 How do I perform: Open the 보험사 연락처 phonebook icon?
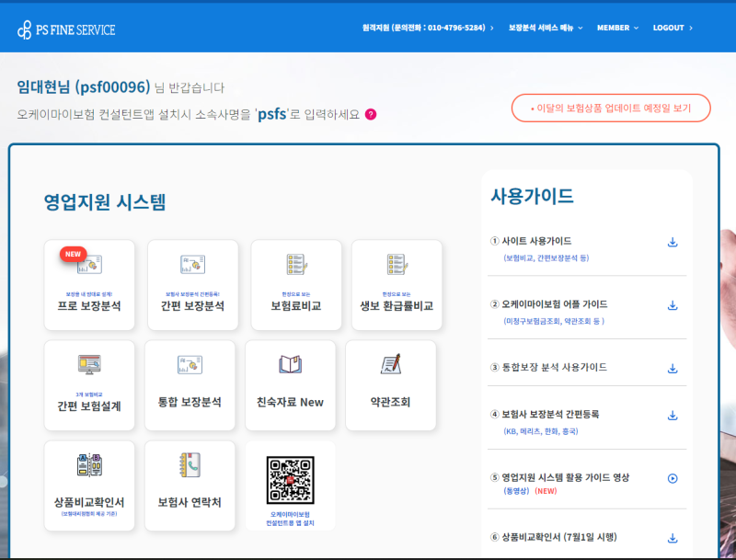click(x=190, y=464)
